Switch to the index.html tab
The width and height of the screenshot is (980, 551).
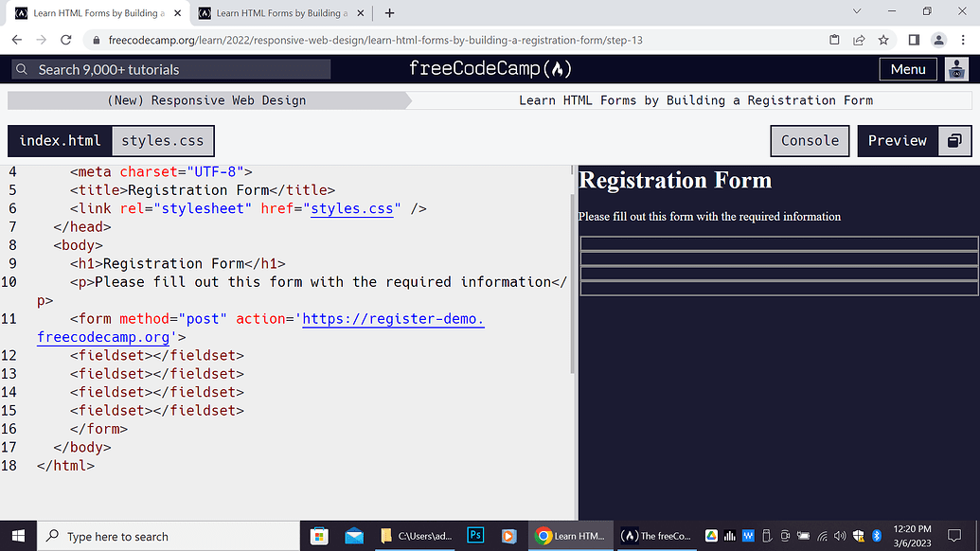[x=60, y=140]
